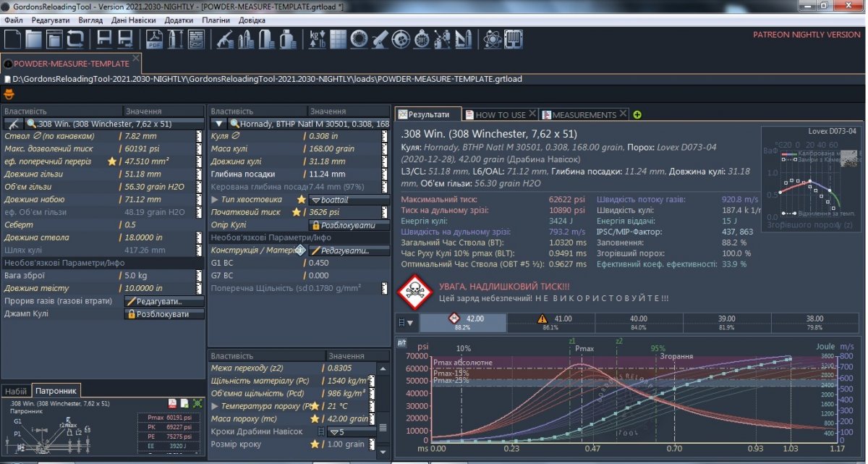Create a new load file
The image size is (868, 464).
pos(12,38)
